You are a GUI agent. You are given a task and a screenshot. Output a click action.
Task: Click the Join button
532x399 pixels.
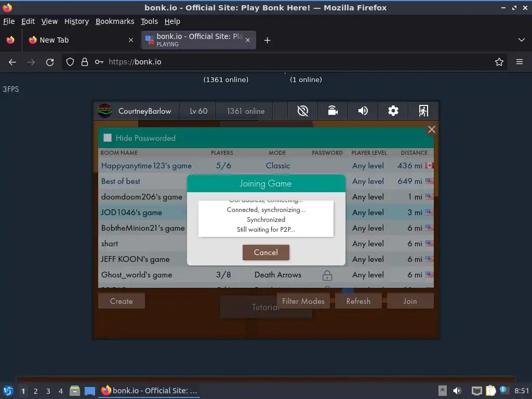(410, 301)
